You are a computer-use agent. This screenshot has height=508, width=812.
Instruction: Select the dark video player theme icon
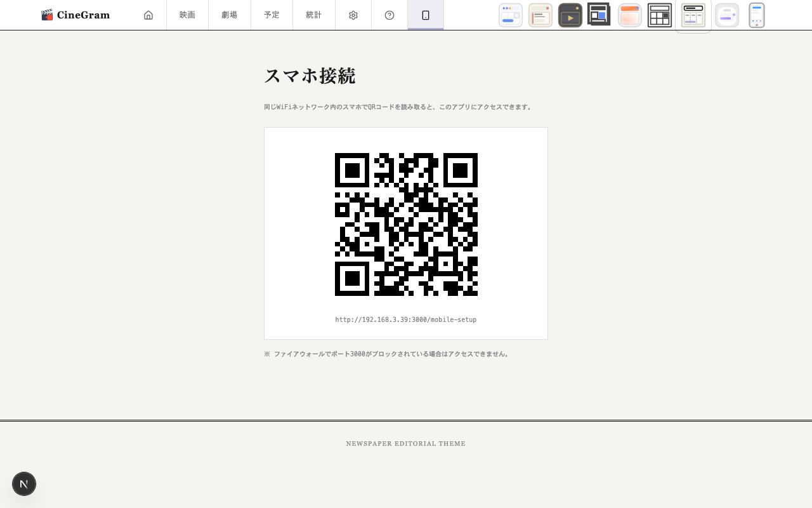pyautogui.click(x=570, y=15)
